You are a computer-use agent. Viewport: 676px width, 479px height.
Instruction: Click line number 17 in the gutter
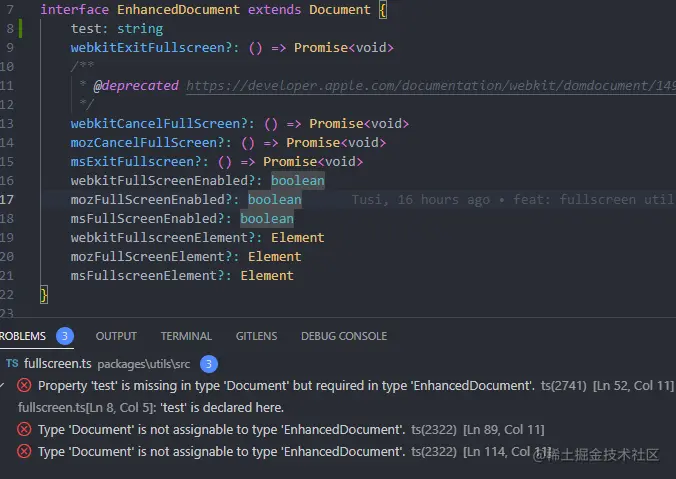point(7,200)
